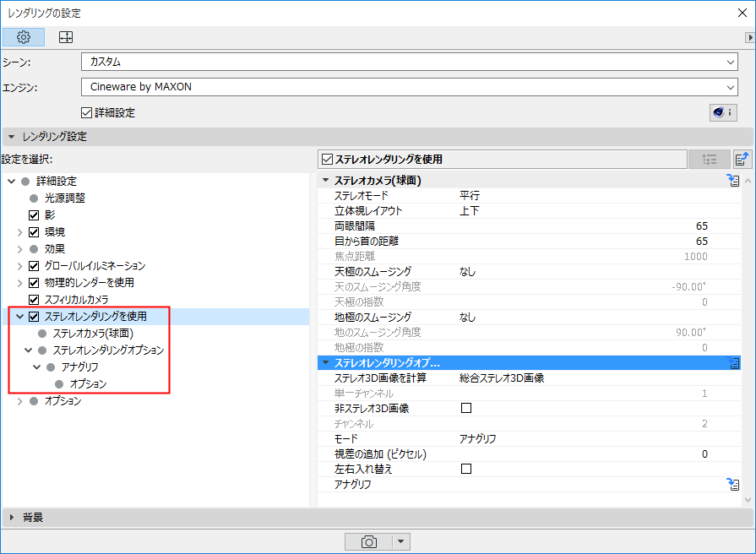Open the シーン dropdown showing カスタム
Viewport: 756px width, 554px height.
coord(410,62)
